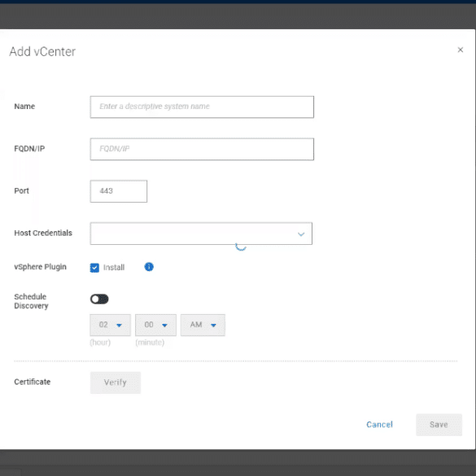Click the loading spinner below Host Credentials
Image resolution: width=476 pixels, height=476 pixels.
[241, 247]
